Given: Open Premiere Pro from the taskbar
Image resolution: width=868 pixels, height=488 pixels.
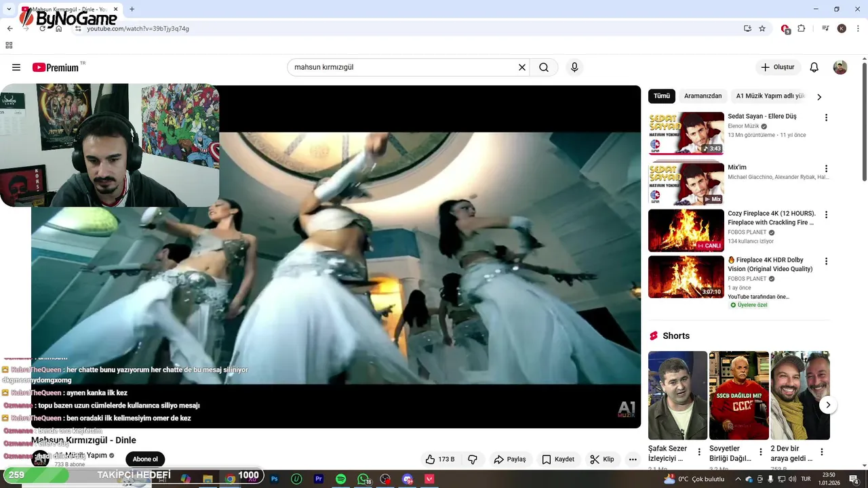Looking at the screenshot, I should click(319, 479).
